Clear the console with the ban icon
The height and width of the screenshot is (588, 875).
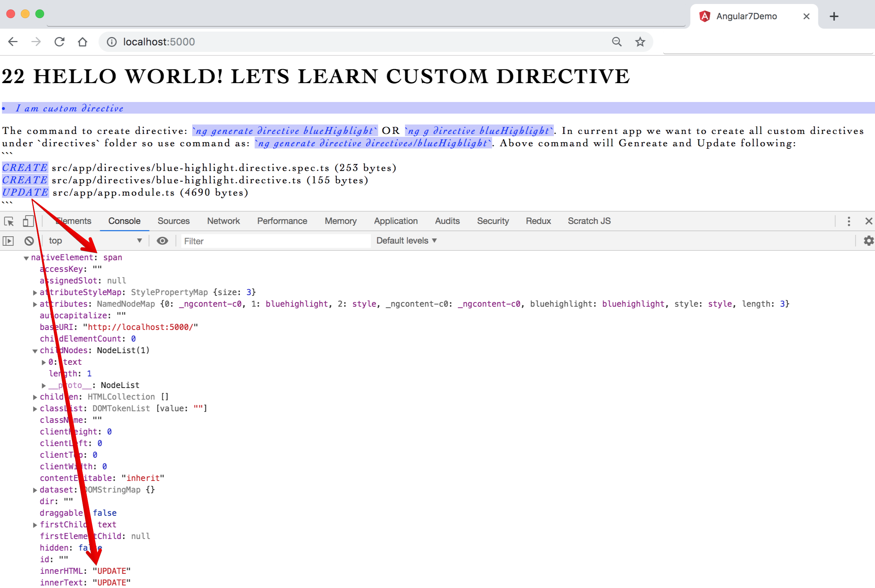(29, 241)
